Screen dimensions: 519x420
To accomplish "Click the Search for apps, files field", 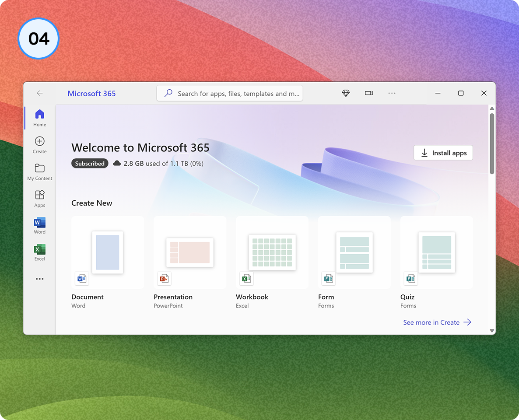I will [230, 93].
